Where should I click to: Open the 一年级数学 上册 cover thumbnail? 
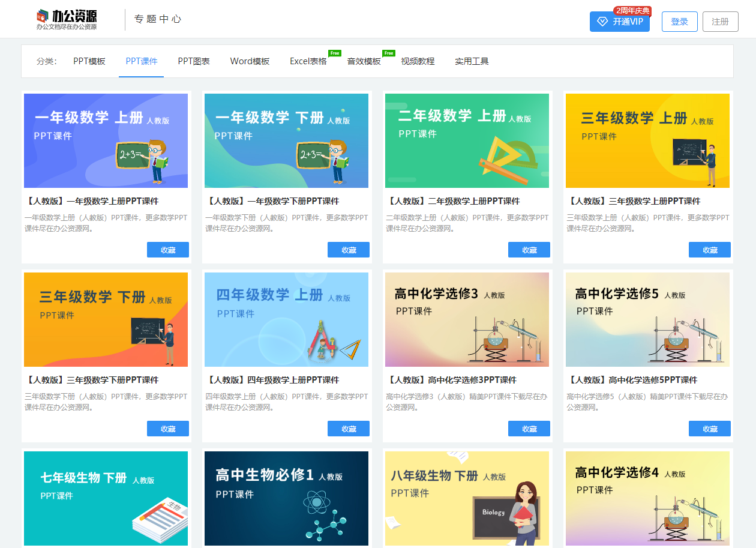click(106, 140)
